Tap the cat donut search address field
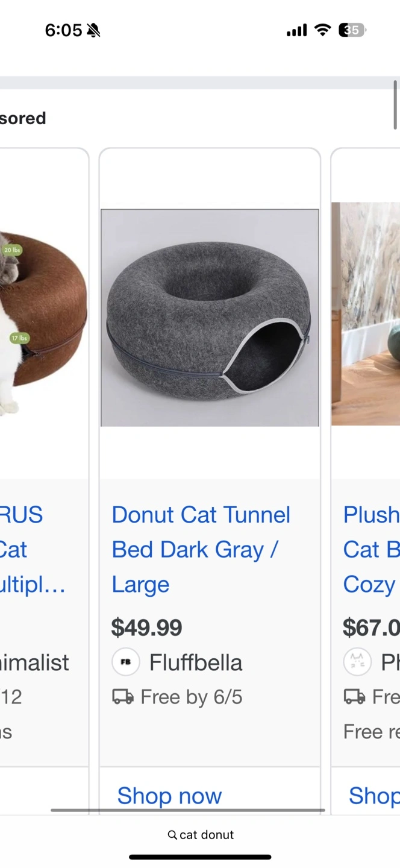This screenshot has width=400, height=868. (x=200, y=835)
